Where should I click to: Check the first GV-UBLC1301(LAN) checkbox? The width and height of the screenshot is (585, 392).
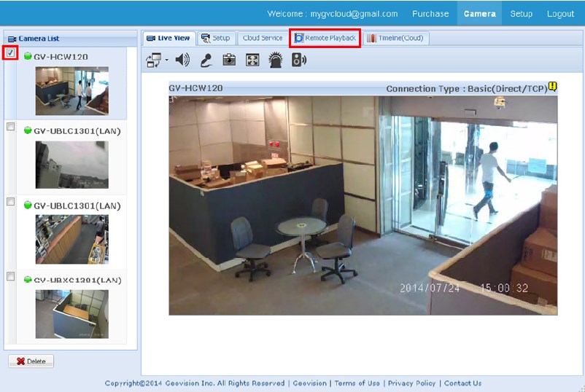[10, 127]
